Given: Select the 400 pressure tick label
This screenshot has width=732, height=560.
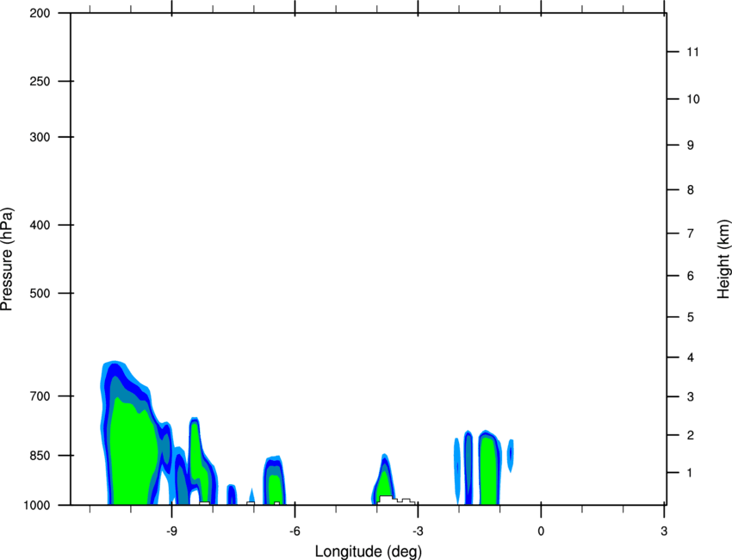Looking at the screenshot, I should click(40, 225).
